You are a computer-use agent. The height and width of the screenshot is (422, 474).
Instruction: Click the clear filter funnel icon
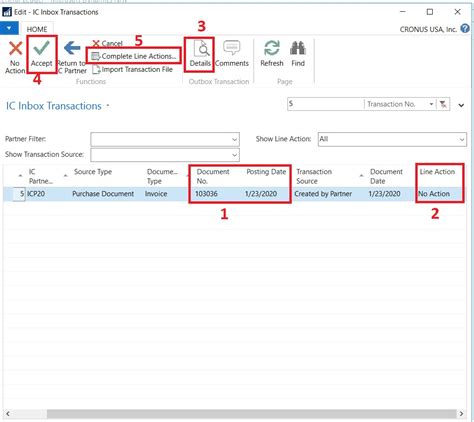(x=443, y=104)
